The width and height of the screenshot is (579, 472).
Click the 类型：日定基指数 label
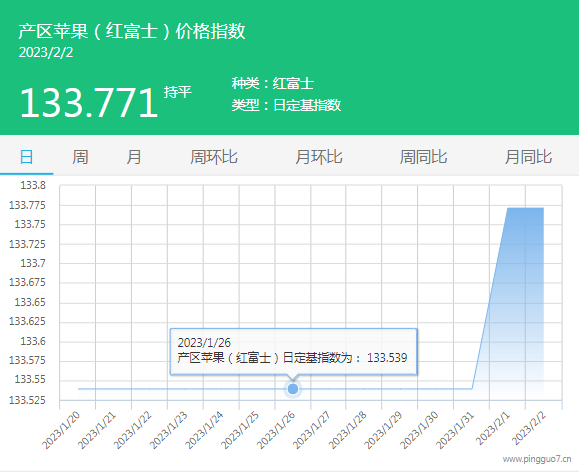click(x=286, y=105)
